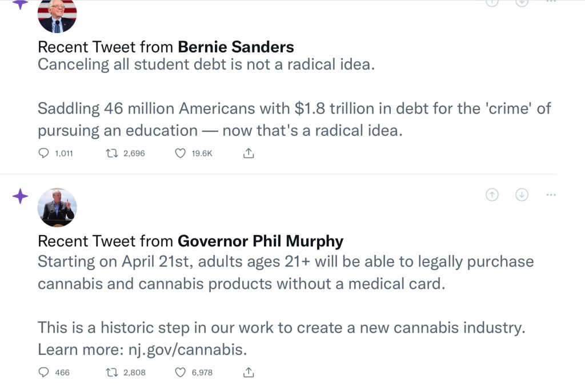Like Governor Phil Murphy's cannabis tweet
The width and height of the screenshot is (585, 392).
[180, 372]
